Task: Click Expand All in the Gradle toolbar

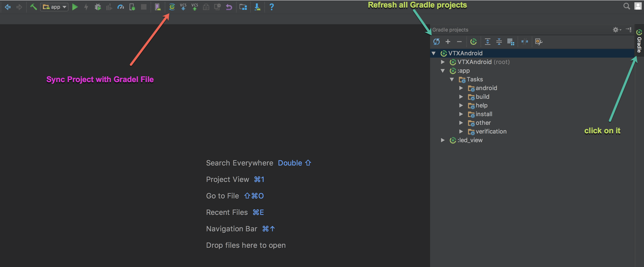Action: [x=487, y=42]
